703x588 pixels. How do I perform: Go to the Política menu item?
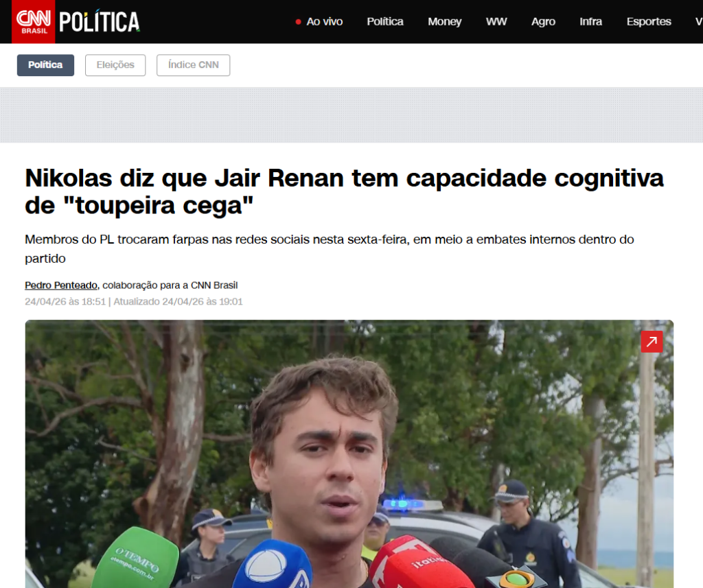385,21
